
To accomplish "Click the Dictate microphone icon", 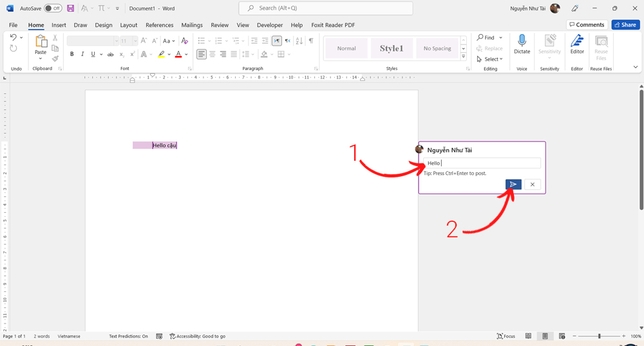I will click(x=522, y=41).
